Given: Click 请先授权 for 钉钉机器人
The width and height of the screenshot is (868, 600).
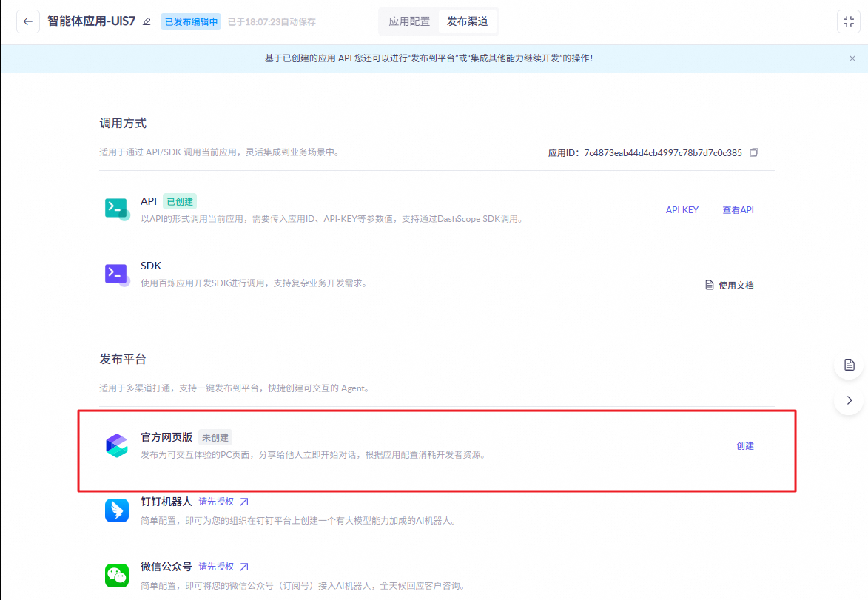Looking at the screenshot, I should [217, 502].
